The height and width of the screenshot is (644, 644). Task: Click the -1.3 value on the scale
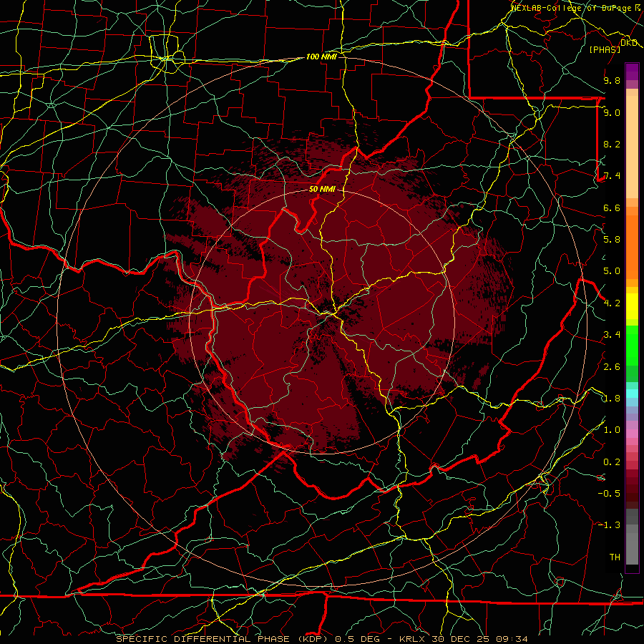pyautogui.click(x=609, y=525)
